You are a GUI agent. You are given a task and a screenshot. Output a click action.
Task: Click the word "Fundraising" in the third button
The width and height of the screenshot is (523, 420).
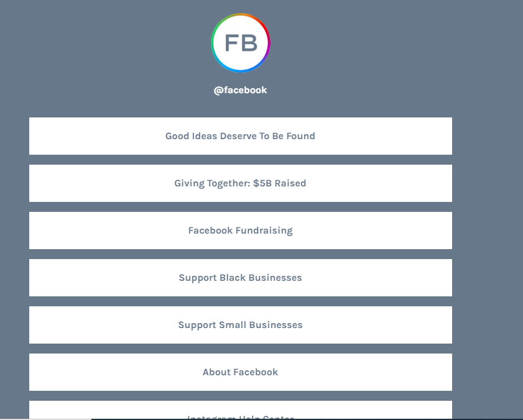(x=264, y=231)
